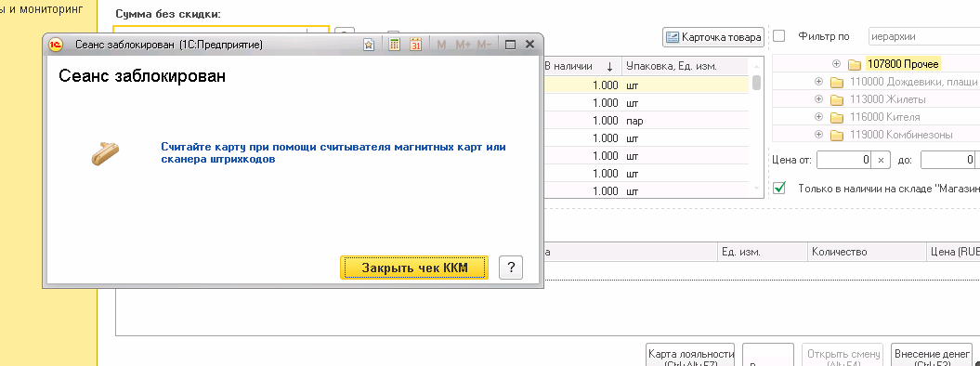Expand the 119000 Комбинезоны folder
980x366 pixels.
(818, 135)
